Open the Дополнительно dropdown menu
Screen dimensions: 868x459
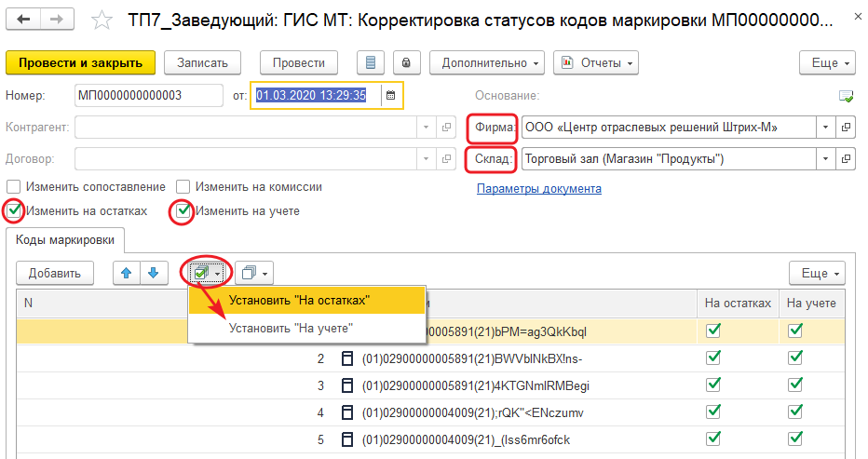click(x=486, y=62)
